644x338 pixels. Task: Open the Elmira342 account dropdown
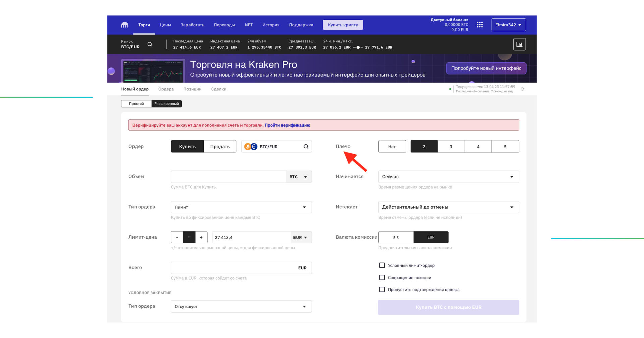pyautogui.click(x=508, y=24)
